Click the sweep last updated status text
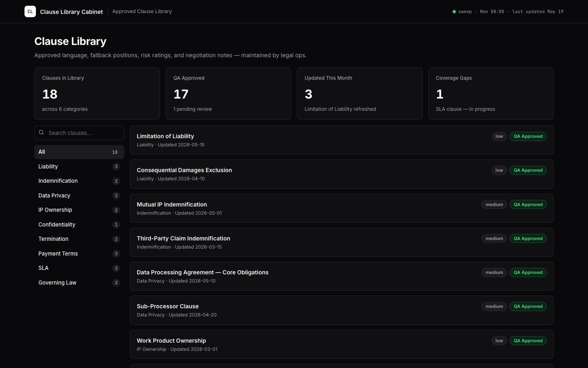The width and height of the screenshot is (588, 368). (511, 11)
